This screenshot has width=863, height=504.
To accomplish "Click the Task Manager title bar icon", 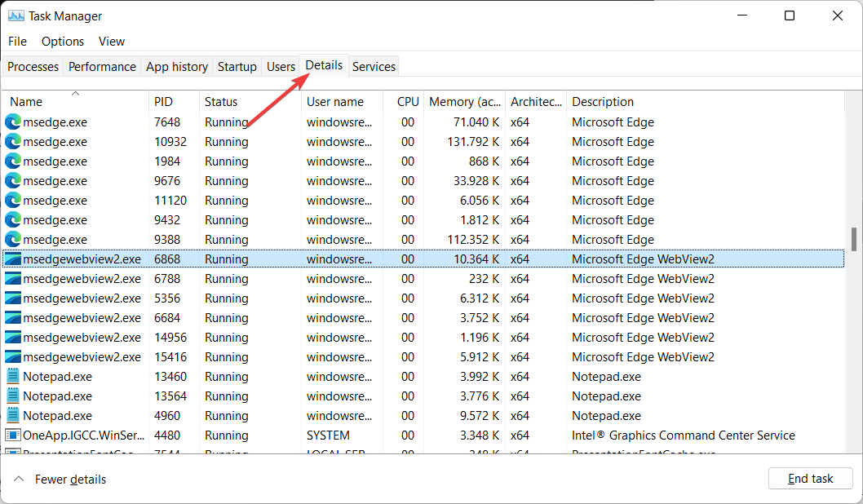I will point(15,15).
